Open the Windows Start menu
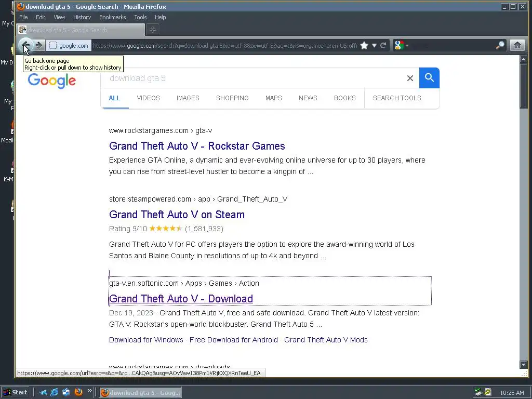532x399 pixels. tap(16, 392)
